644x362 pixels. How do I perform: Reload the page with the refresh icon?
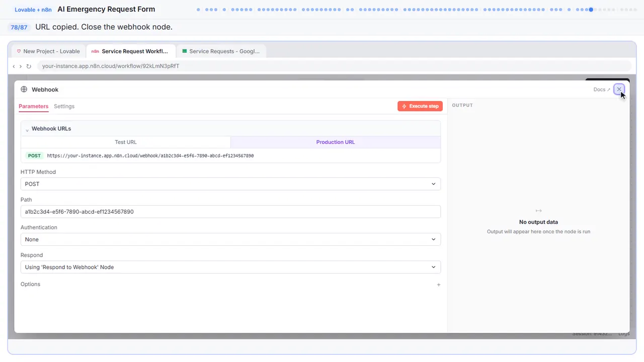tap(29, 66)
